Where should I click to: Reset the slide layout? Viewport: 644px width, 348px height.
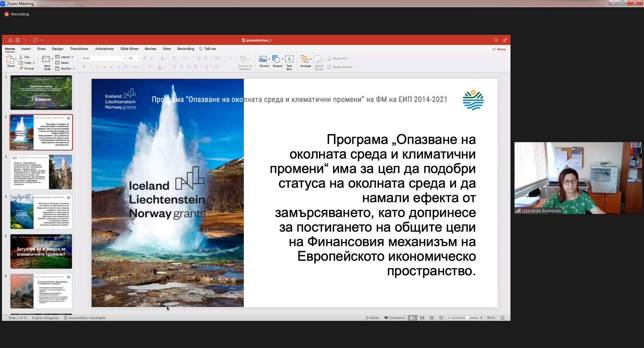62,63
